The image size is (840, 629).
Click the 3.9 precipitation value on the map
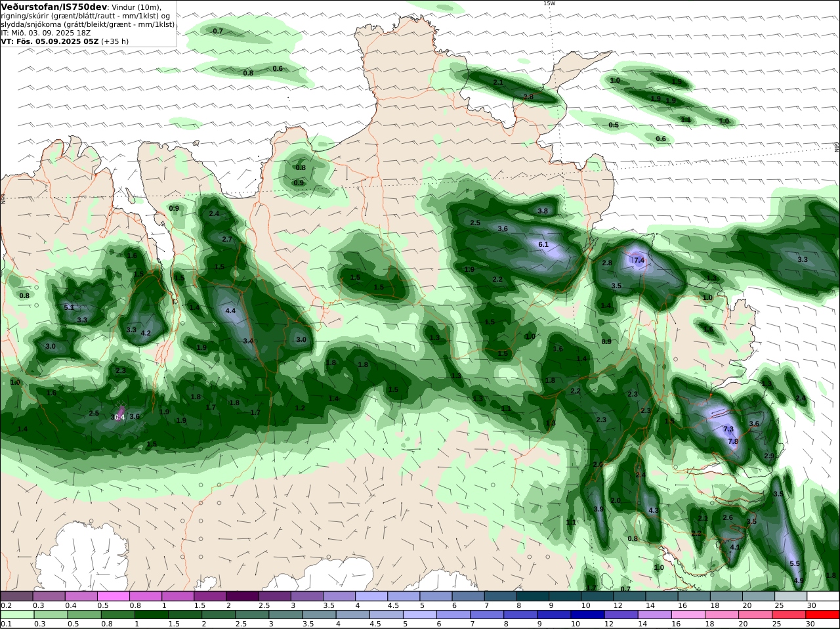[x=598, y=509]
